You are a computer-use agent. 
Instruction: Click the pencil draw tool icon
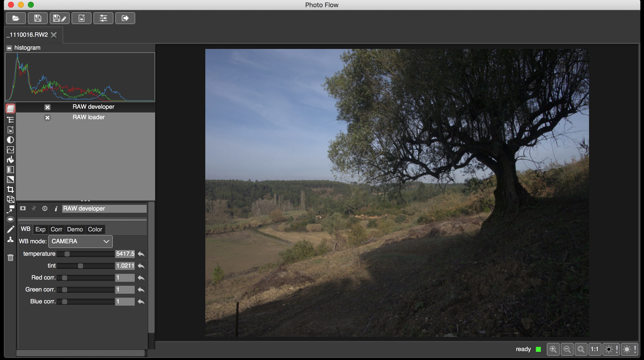pos(10,229)
